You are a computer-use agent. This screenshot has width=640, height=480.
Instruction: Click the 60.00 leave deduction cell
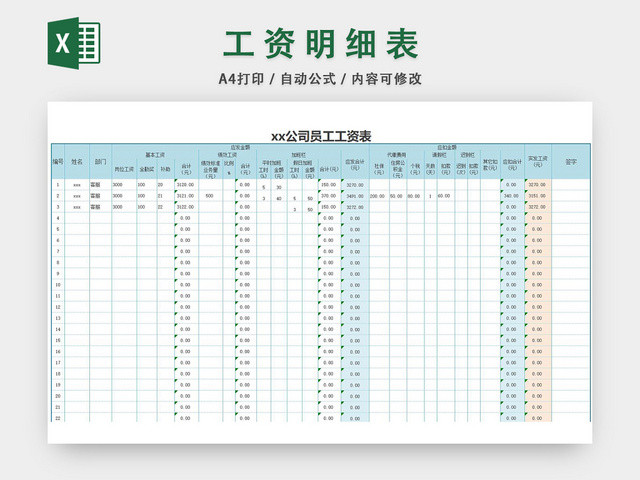(x=445, y=196)
